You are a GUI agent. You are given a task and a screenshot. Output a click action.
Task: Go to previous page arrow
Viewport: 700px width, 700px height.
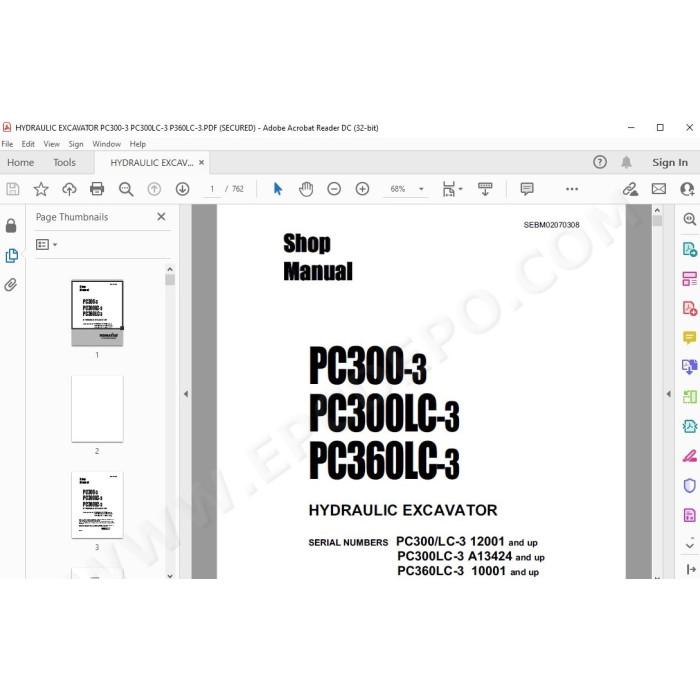click(154, 189)
